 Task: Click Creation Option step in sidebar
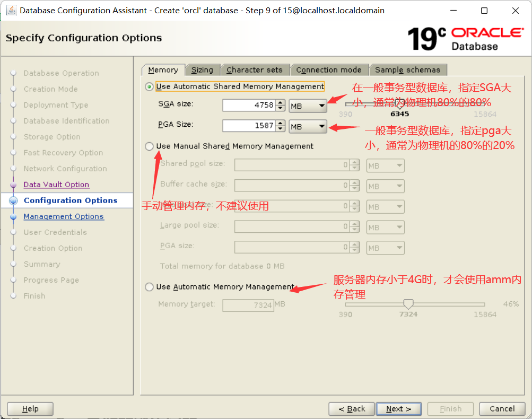53,248
